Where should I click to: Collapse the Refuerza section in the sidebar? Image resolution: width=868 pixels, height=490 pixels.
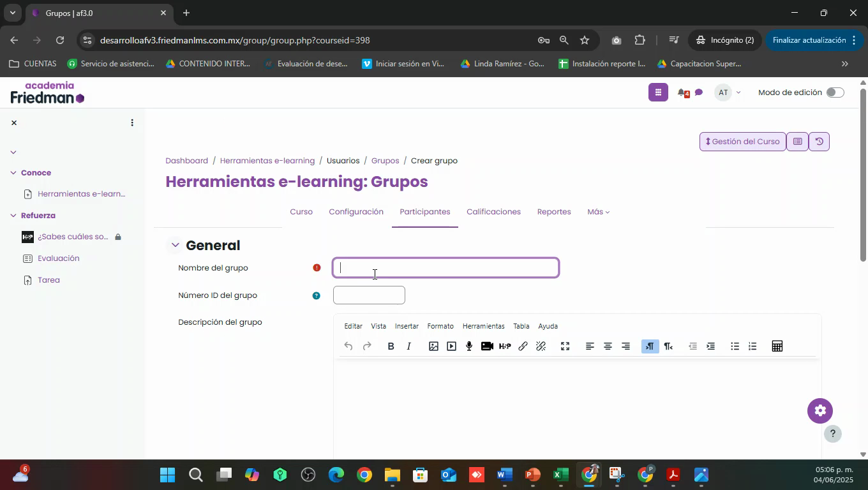[13, 216]
